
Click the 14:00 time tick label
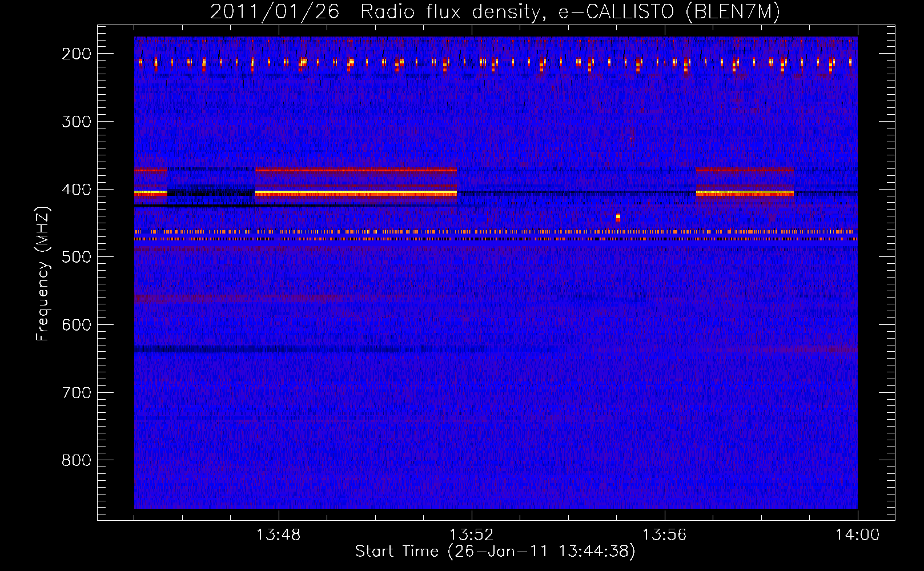(858, 535)
